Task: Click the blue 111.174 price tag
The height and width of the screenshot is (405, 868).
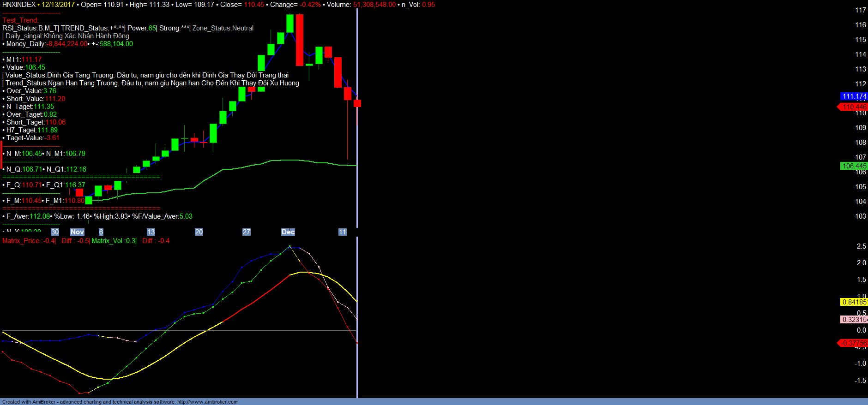Action: click(854, 96)
